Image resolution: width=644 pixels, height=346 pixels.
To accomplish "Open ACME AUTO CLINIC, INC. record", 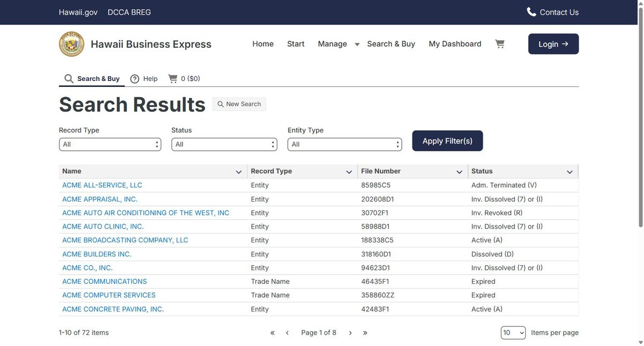I will [x=103, y=226].
